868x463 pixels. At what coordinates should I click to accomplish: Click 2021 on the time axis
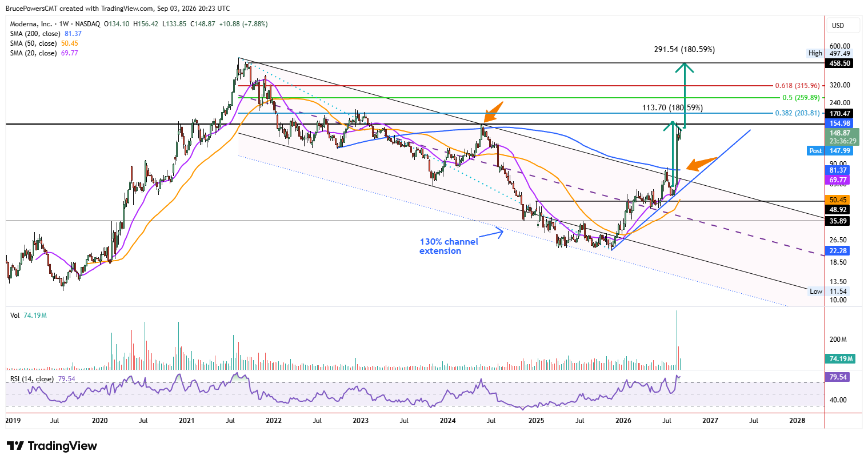pos(186,421)
